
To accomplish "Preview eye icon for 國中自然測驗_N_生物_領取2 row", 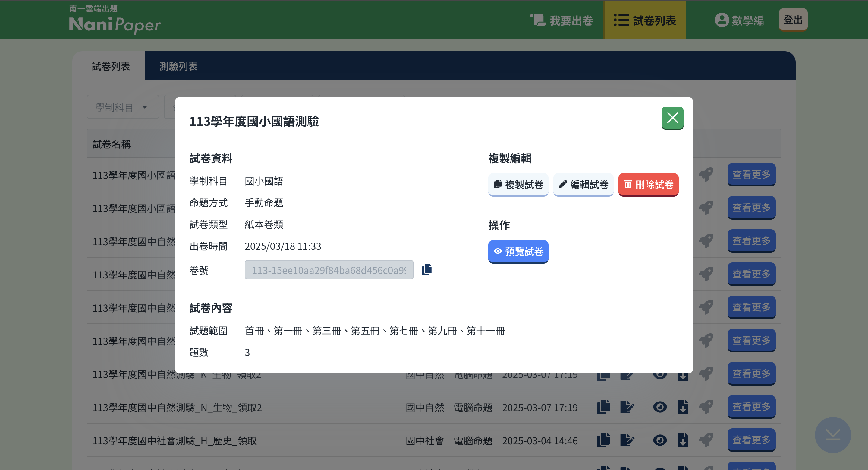I will pyautogui.click(x=660, y=407).
